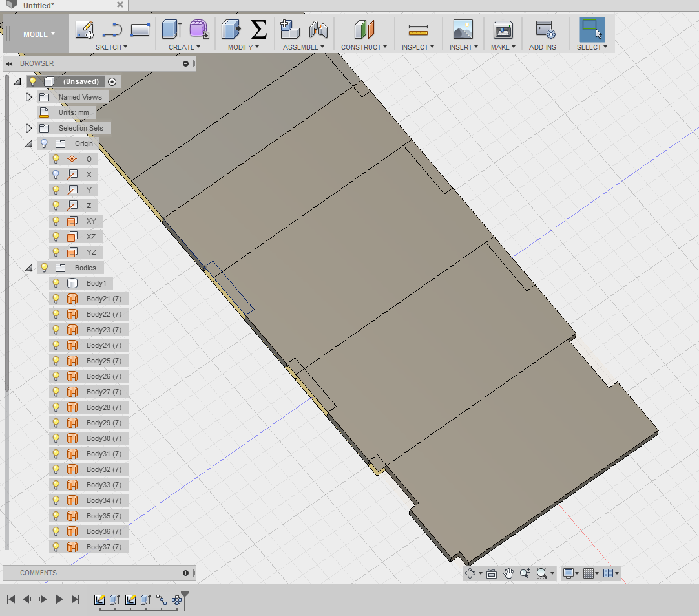Click the Create Form icon
Screen dimensions: 699x616
pyautogui.click(x=199, y=30)
